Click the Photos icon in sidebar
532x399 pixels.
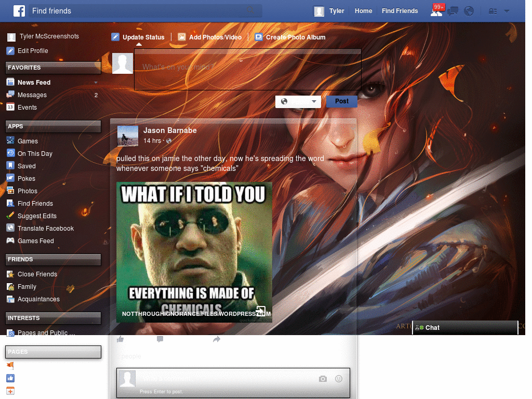(x=10, y=191)
